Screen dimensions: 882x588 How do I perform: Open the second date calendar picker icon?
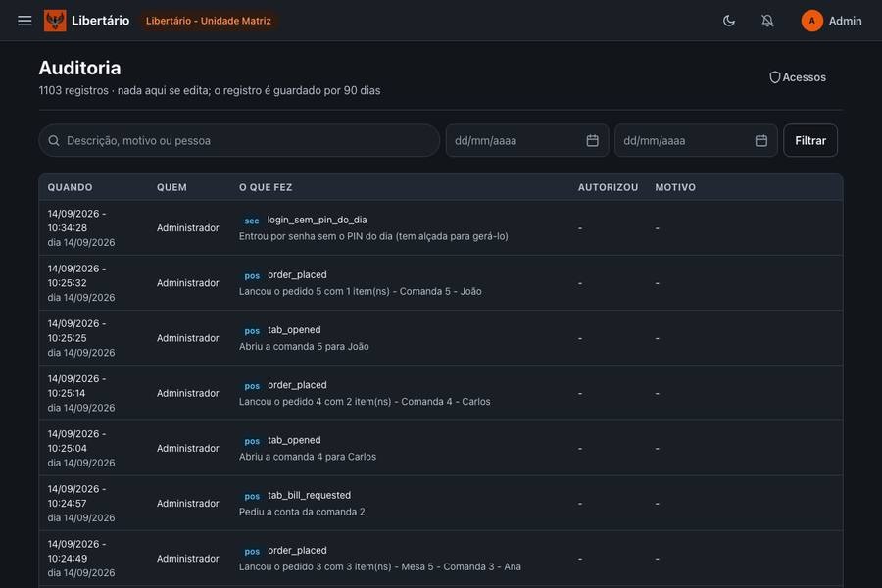(x=761, y=141)
